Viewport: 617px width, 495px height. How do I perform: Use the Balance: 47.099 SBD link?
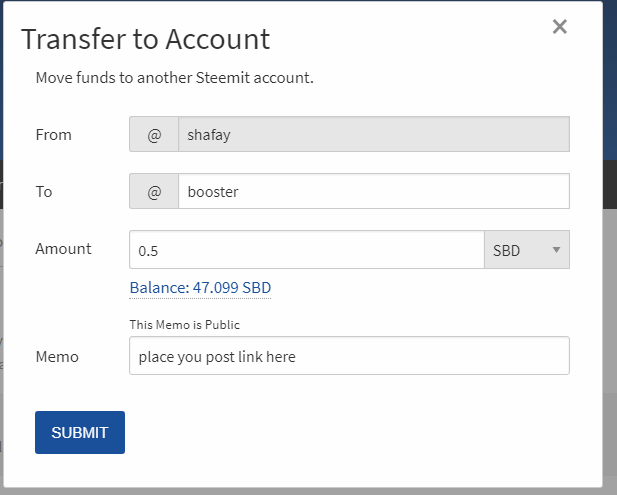(x=200, y=288)
